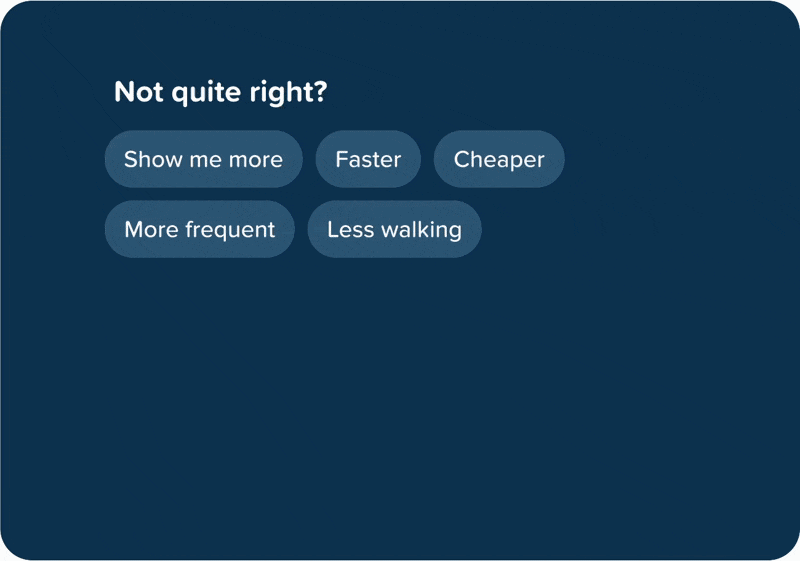Screen dimensions: 800x561
Task: Activate the Faster refinement chip
Action: pyautogui.click(x=368, y=159)
